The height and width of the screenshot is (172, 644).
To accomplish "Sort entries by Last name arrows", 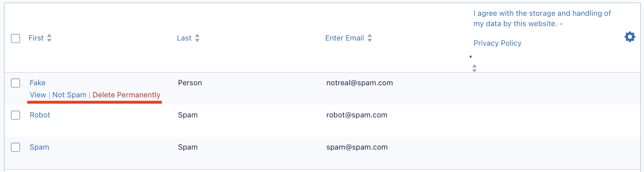I will (197, 38).
